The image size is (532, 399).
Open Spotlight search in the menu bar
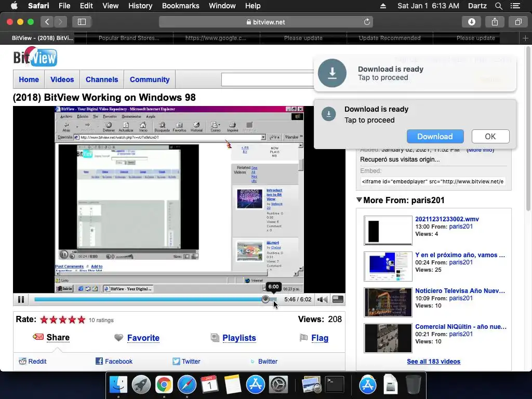(x=498, y=6)
